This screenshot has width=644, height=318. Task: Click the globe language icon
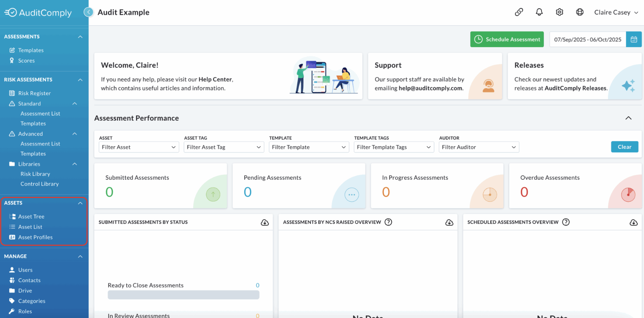coord(580,12)
